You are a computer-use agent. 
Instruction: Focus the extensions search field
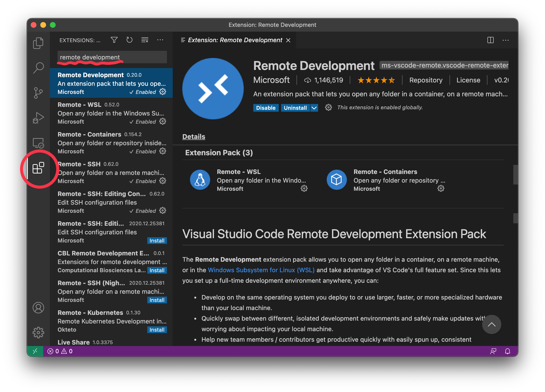coord(112,57)
